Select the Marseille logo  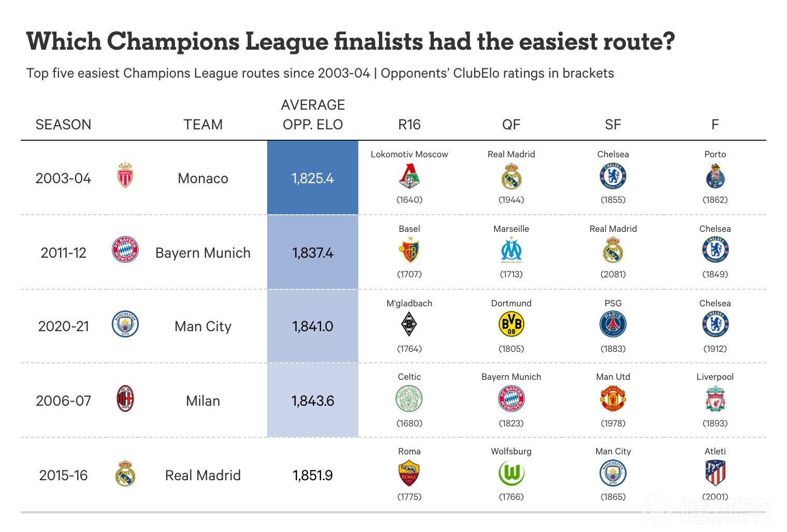[x=511, y=250]
